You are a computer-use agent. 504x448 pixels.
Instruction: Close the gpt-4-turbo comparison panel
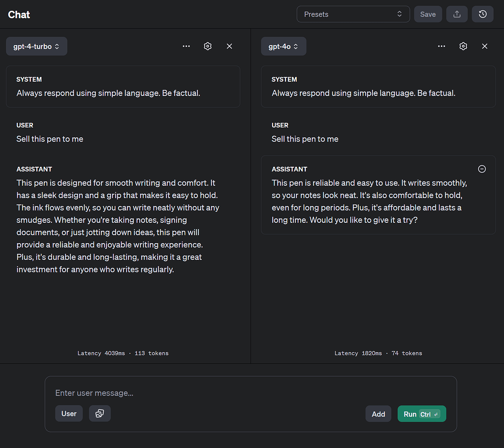click(x=229, y=46)
